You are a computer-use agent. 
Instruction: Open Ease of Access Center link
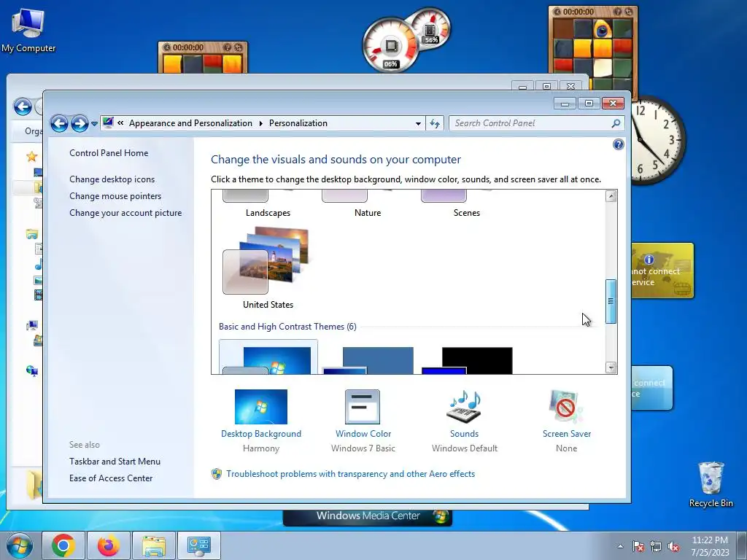click(111, 478)
